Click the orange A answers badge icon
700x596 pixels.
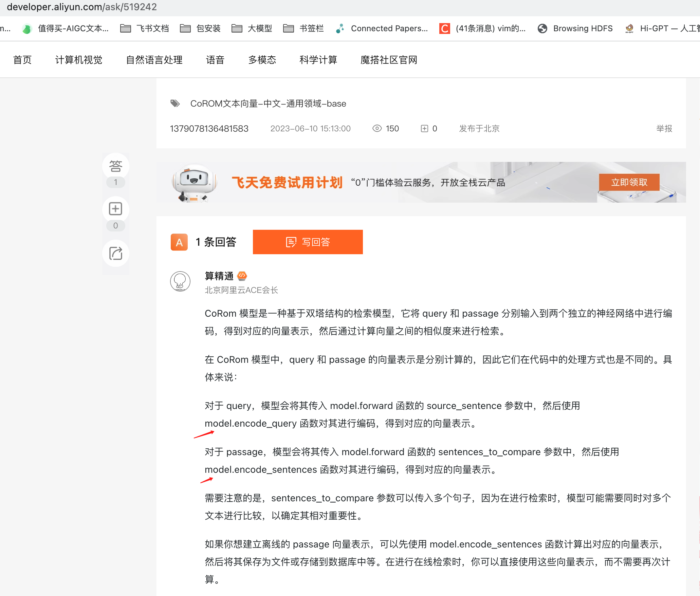point(179,242)
